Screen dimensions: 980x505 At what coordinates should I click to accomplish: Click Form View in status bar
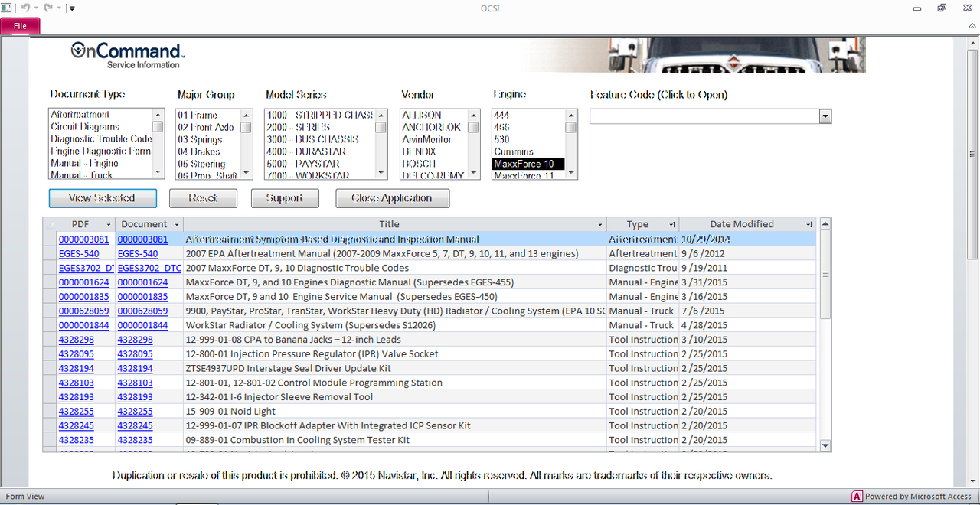click(25, 497)
